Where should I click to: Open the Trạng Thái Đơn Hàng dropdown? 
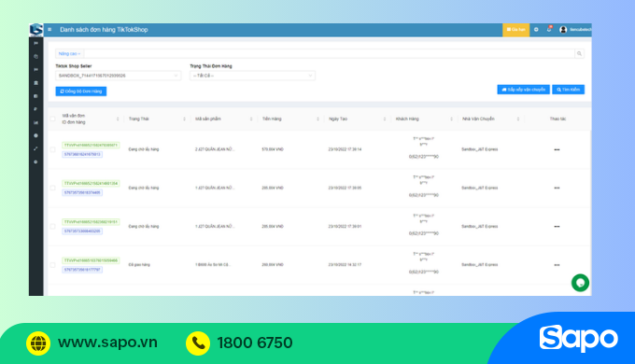click(252, 76)
